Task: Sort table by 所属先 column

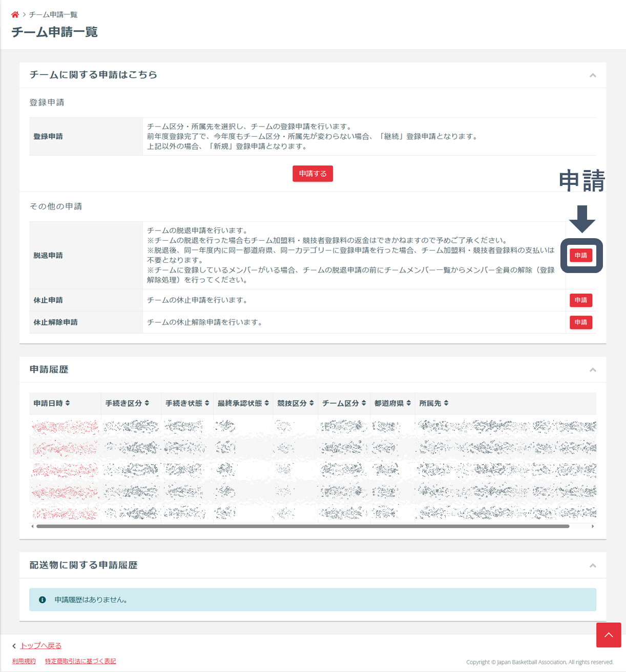Action: pyautogui.click(x=433, y=404)
